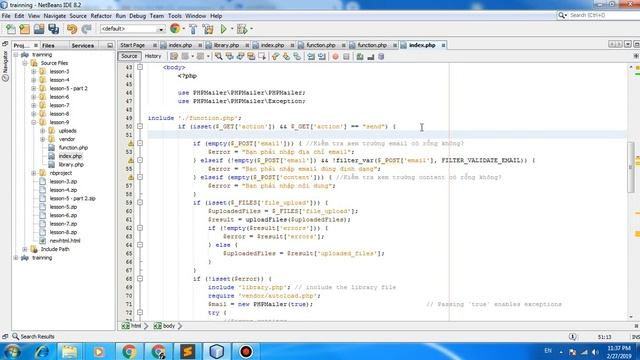Click the Redo arrow icon
640x360 pixels.
(86, 29)
